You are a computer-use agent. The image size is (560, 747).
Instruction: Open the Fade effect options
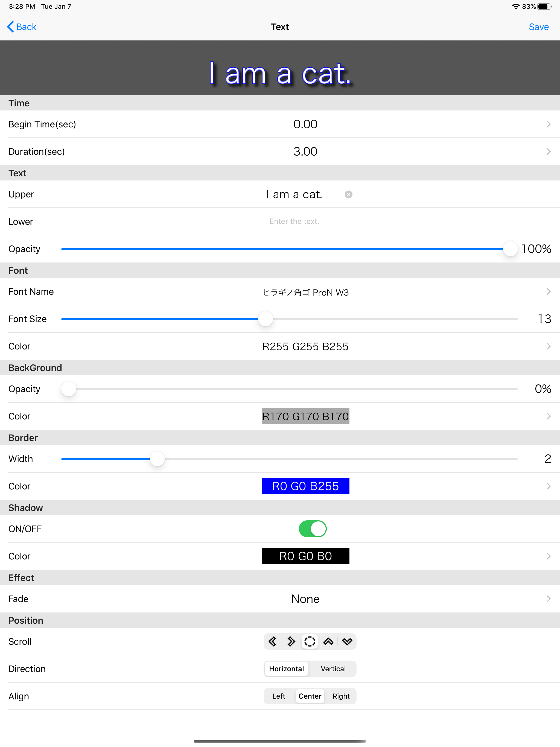(305, 599)
